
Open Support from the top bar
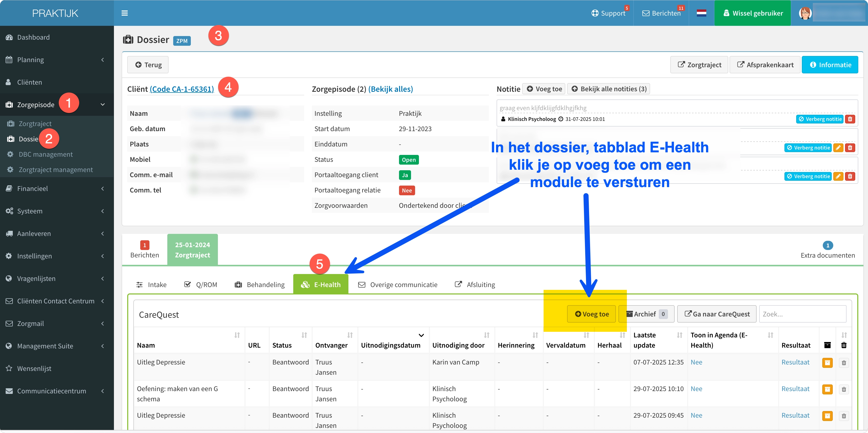[x=608, y=13]
